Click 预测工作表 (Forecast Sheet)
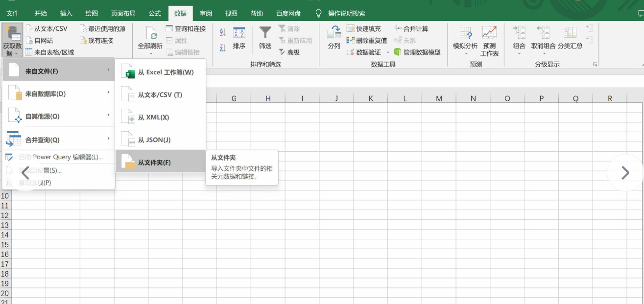Screen dimensions: 644x304 489,42
